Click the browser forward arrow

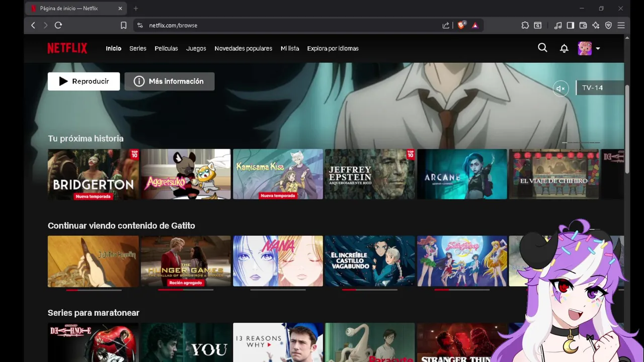coord(45,25)
